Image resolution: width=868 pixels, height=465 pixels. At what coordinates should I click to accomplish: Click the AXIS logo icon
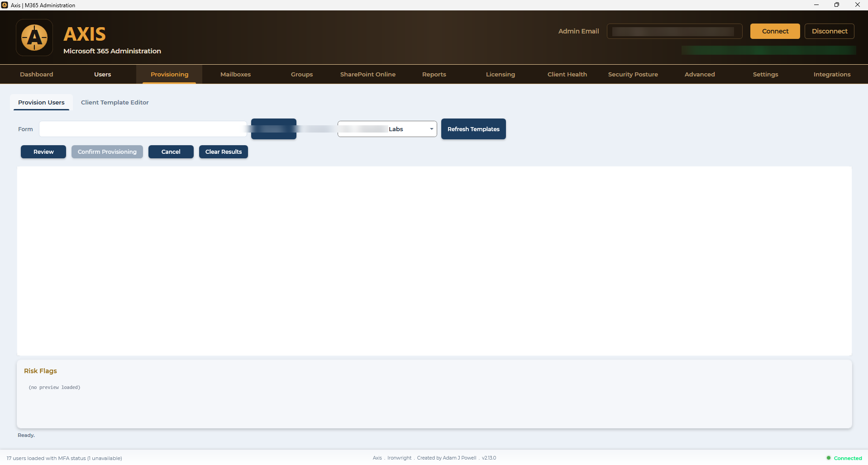pyautogui.click(x=34, y=38)
